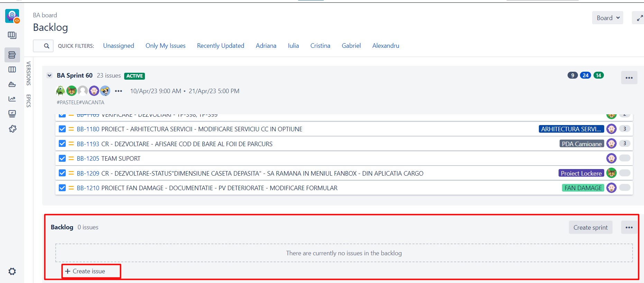Screen dimensions: 644x283
Task: Click cat assignee avatar on BB-1209 row
Action: coord(611,173)
